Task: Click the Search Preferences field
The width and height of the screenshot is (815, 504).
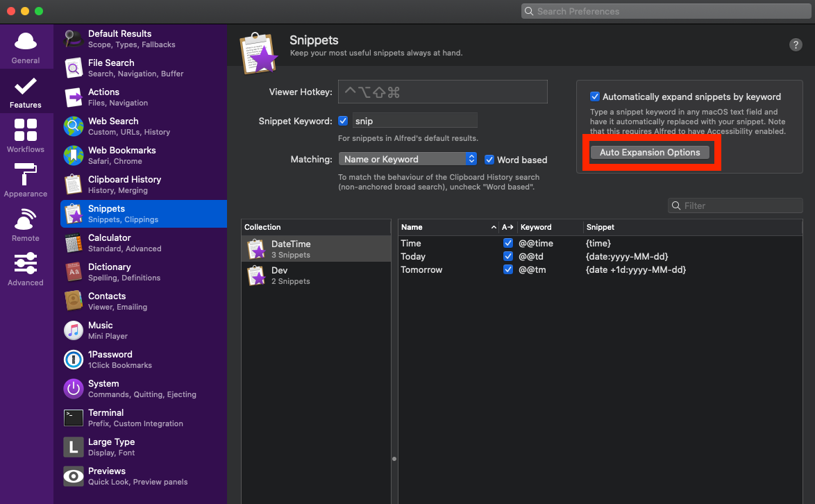Action: click(666, 11)
